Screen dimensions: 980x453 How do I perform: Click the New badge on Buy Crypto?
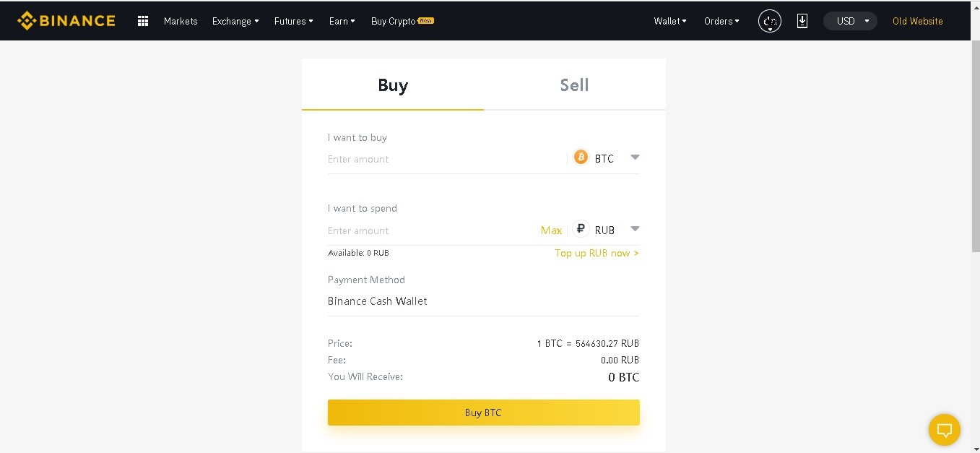pyautogui.click(x=425, y=21)
